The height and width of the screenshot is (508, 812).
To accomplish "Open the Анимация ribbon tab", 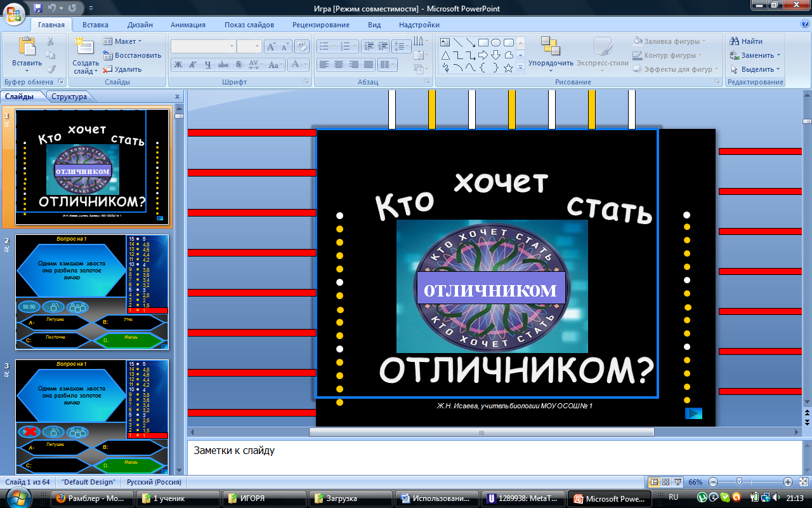I will tap(188, 25).
